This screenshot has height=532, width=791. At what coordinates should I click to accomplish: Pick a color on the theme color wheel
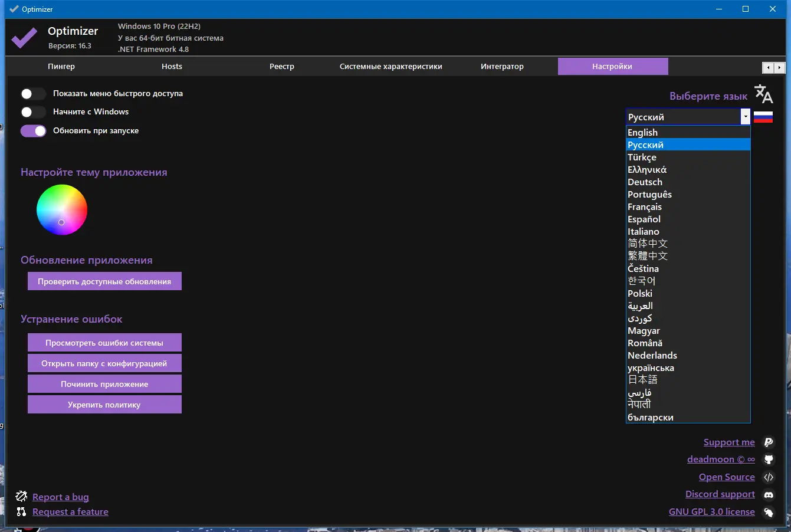[x=62, y=210]
